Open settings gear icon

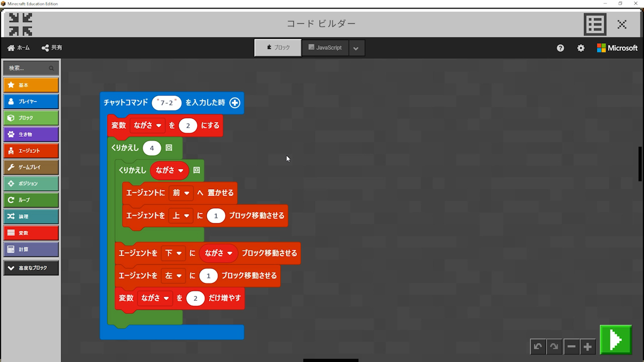click(x=581, y=48)
